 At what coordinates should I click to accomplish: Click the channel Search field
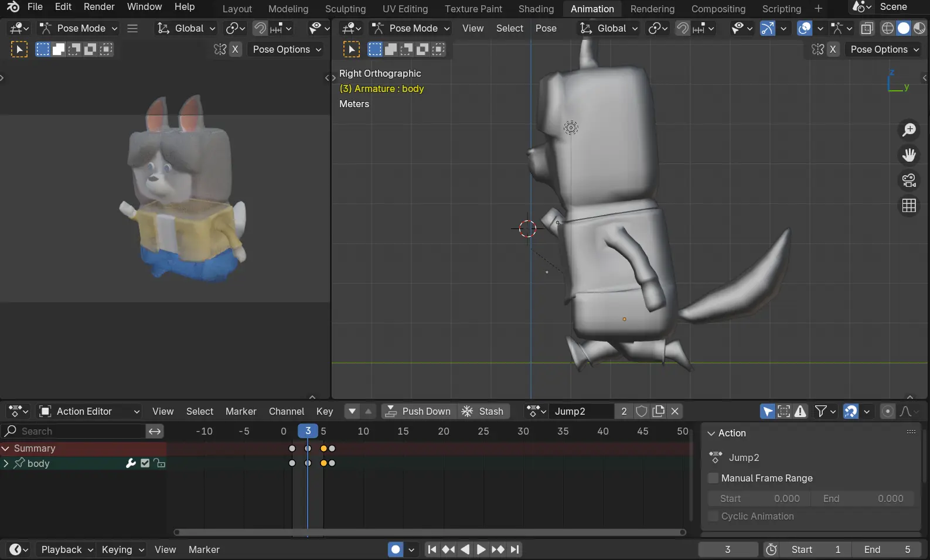point(74,431)
